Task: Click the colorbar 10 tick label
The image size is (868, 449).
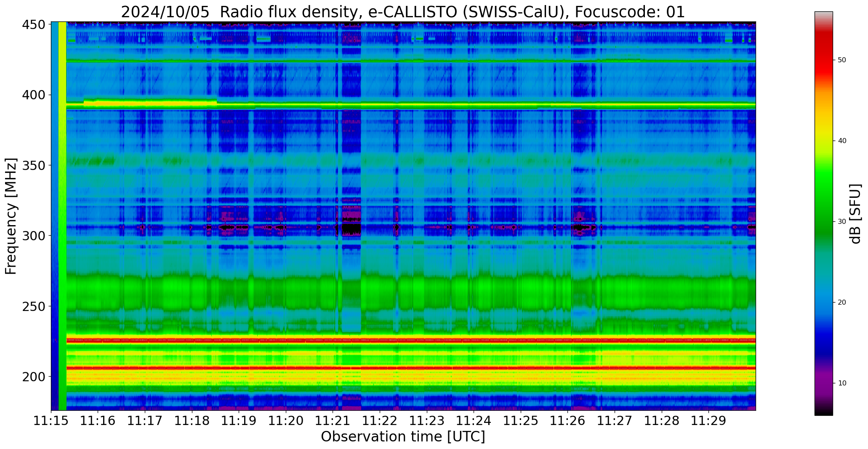Action: tap(842, 383)
